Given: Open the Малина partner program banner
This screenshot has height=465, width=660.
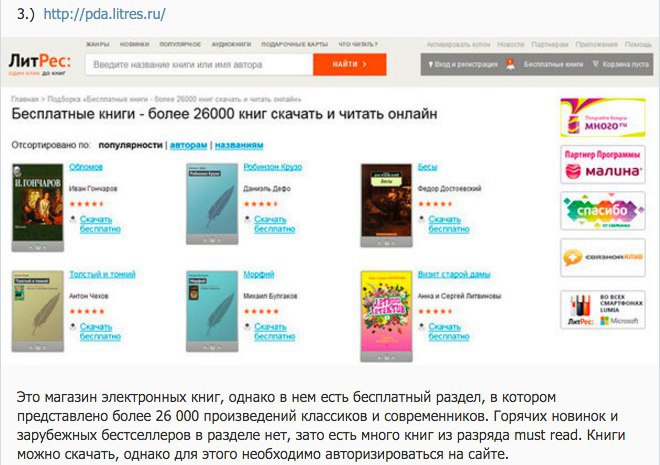Looking at the screenshot, I should click(602, 165).
